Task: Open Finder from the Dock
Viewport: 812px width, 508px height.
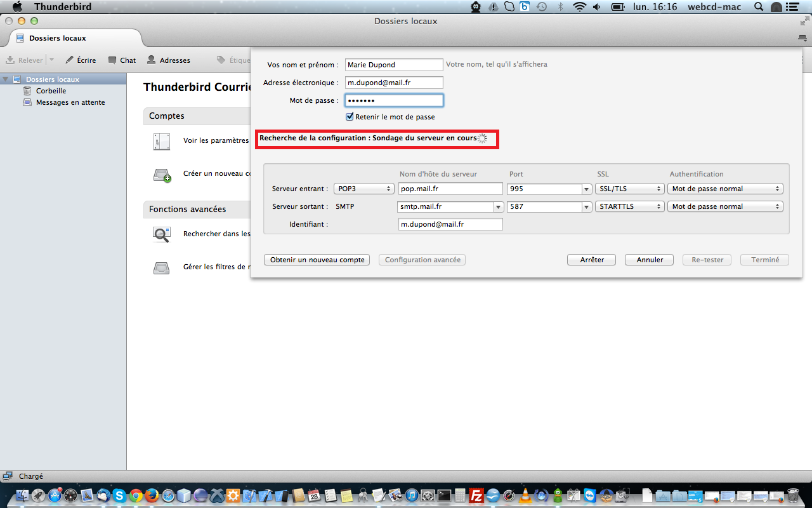Action: pos(22,495)
